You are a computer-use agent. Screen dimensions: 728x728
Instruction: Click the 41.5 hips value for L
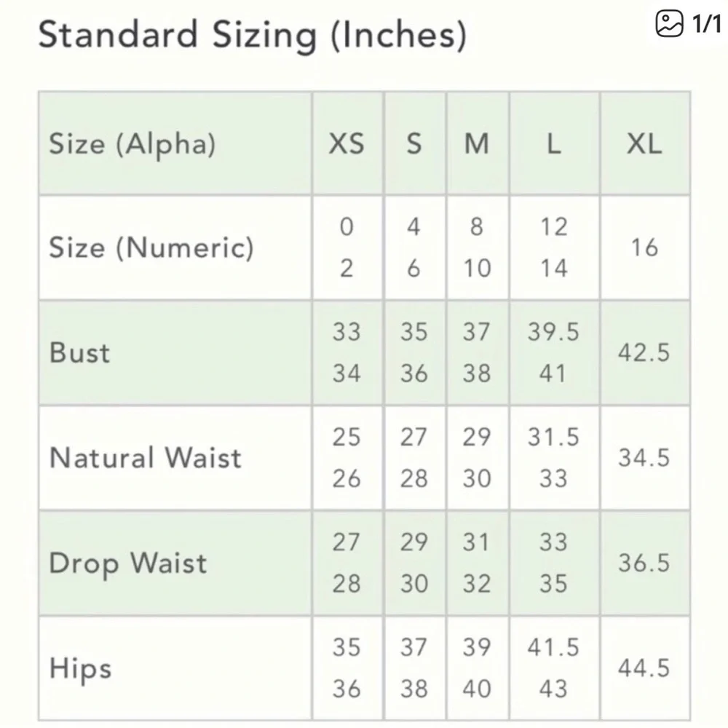click(553, 647)
